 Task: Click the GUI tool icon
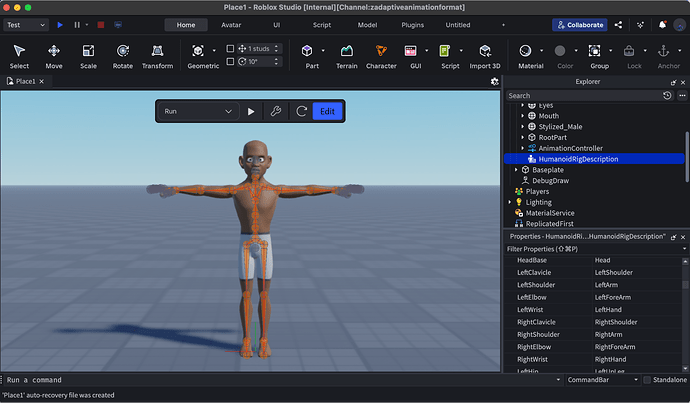(x=411, y=51)
